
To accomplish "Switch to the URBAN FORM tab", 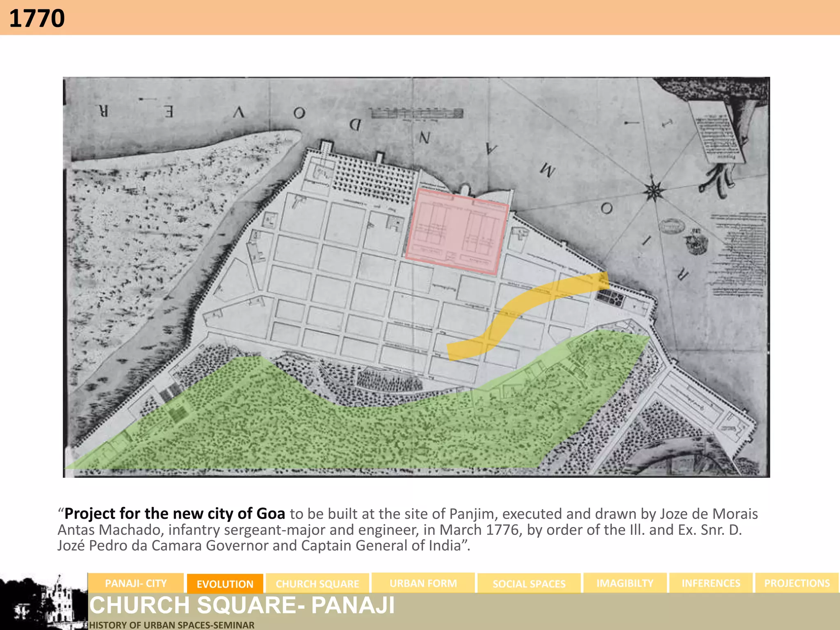I will [423, 583].
